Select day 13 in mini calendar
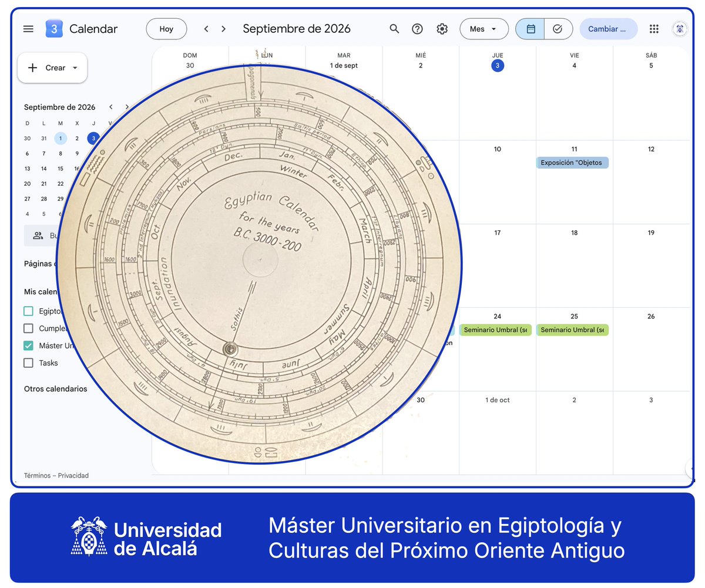Image resolution: width=705 pixels, height=588 pixels. pyautogui.click(x=27, y=169)
